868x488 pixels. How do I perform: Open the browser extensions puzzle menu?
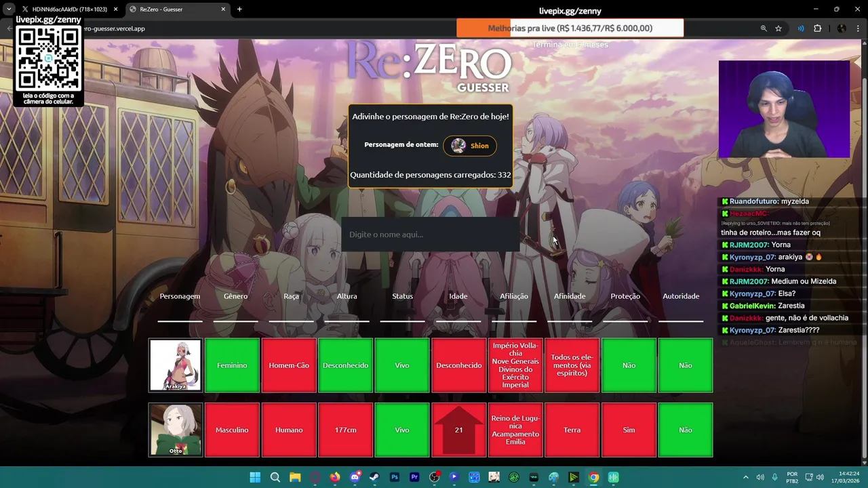pos(817,28)
